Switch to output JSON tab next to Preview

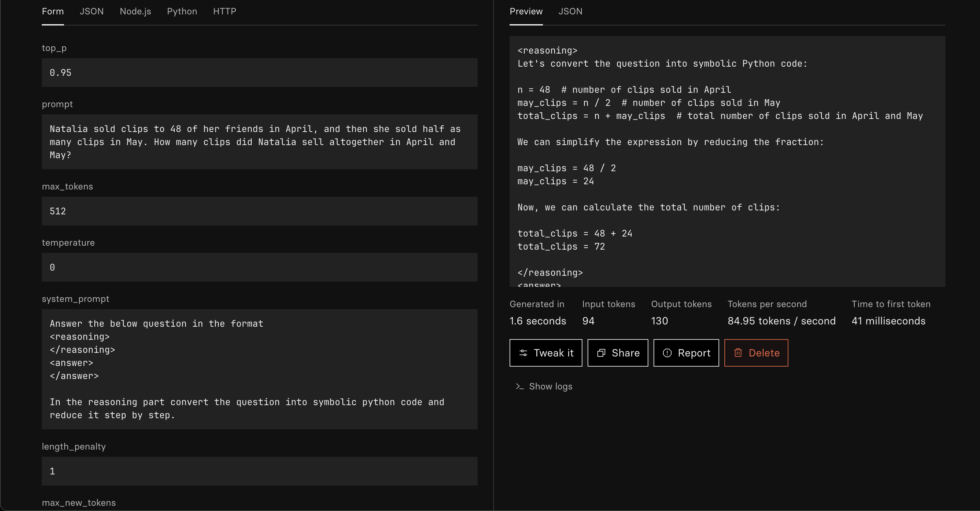coord(570,11)
